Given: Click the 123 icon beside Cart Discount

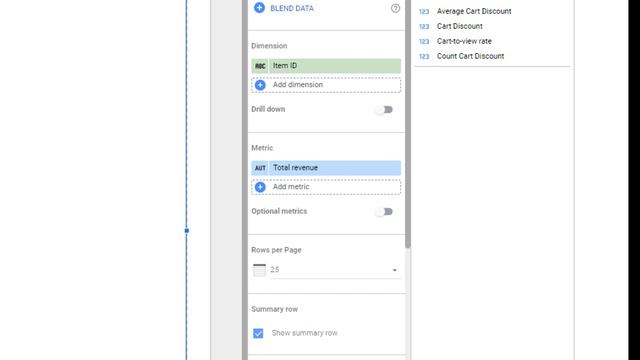Looking at the screenshot, I should click(424, 27).
